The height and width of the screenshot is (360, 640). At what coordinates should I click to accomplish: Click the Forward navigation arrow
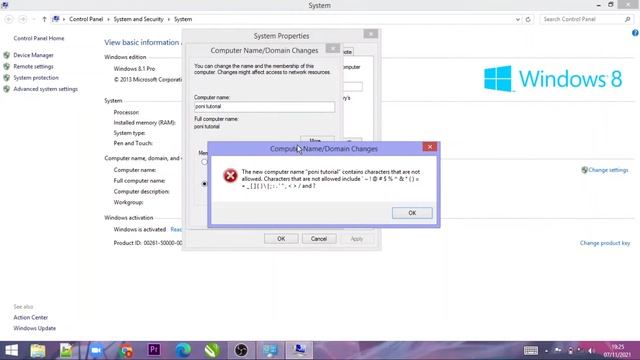point(23,19)
